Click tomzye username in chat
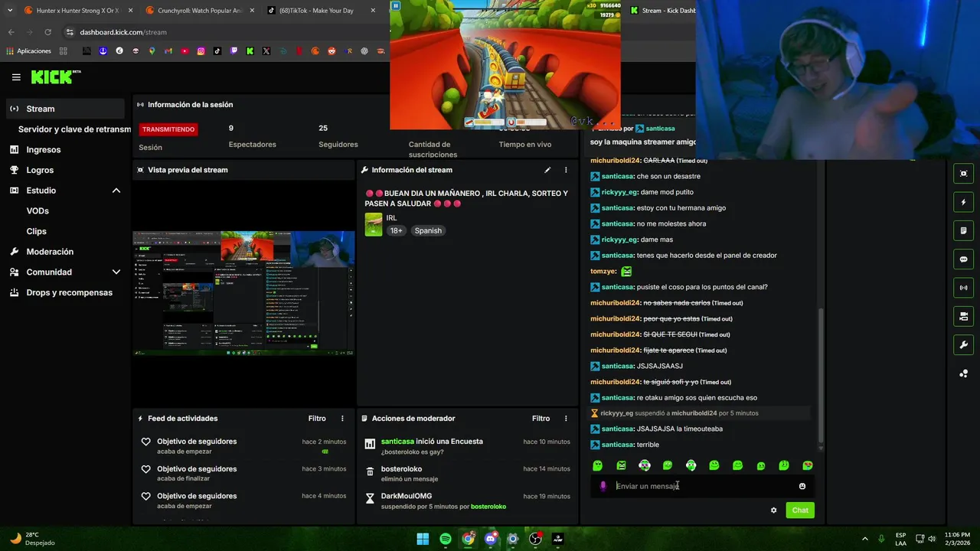This screenshot has height=551, width=980. (603, 271)
